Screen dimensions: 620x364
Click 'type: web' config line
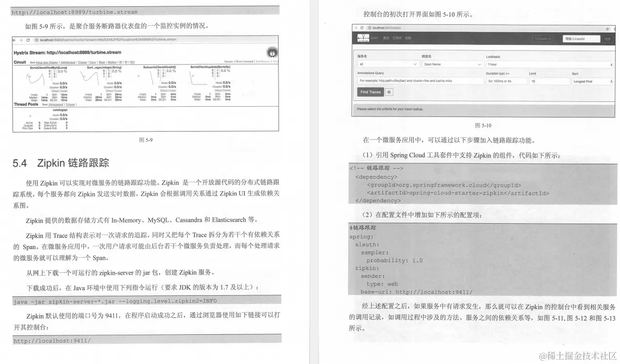(382, 284)
